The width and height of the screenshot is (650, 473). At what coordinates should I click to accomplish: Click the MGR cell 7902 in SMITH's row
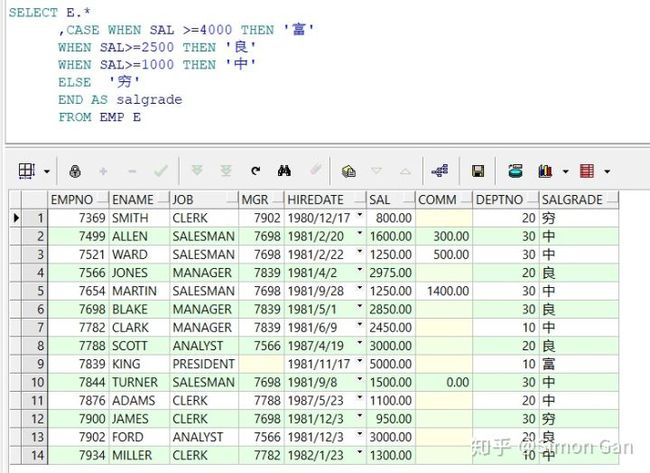[261, 218]
